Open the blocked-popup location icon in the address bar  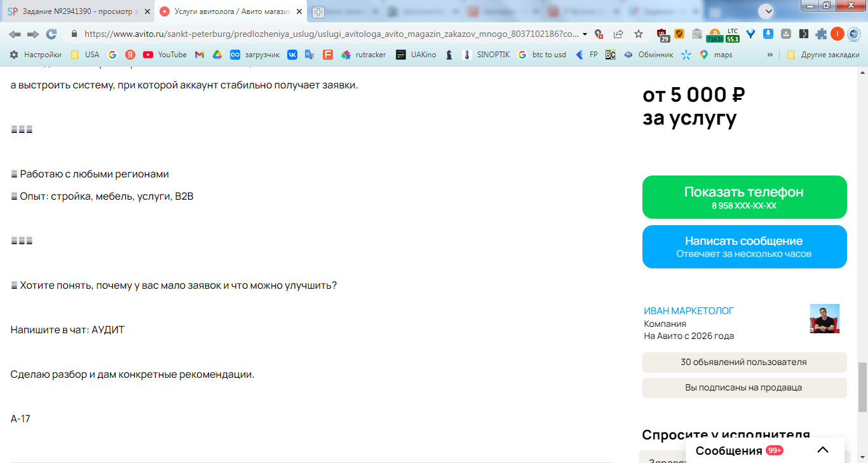click(599, 34)
